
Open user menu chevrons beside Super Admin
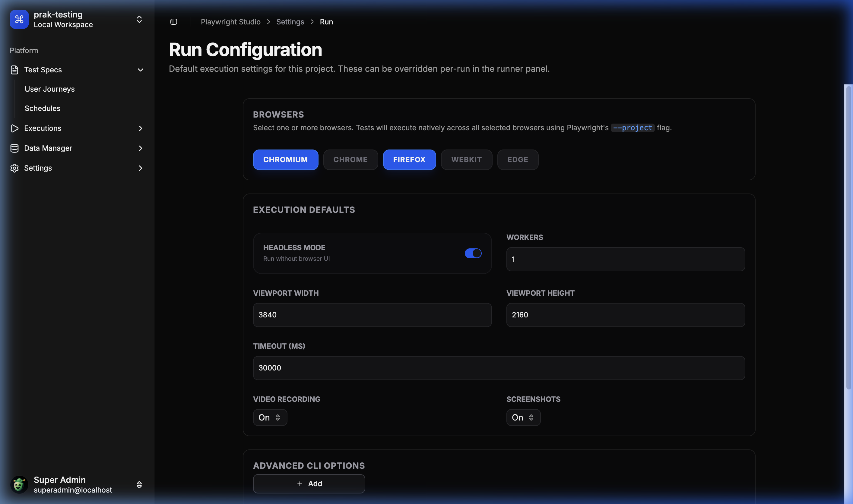point(139,485)
